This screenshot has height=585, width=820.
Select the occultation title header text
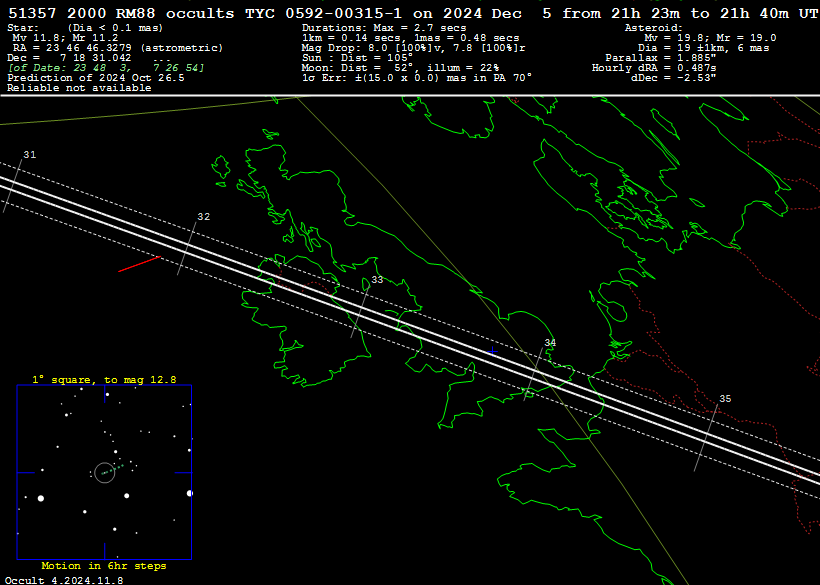[410, 13]
